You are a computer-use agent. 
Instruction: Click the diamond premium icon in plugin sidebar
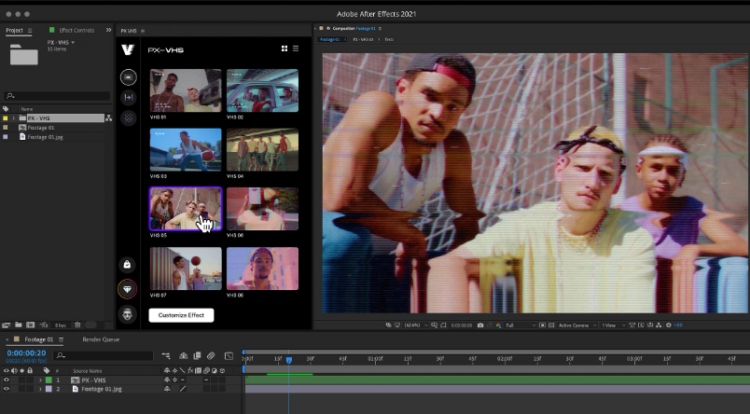128,289
